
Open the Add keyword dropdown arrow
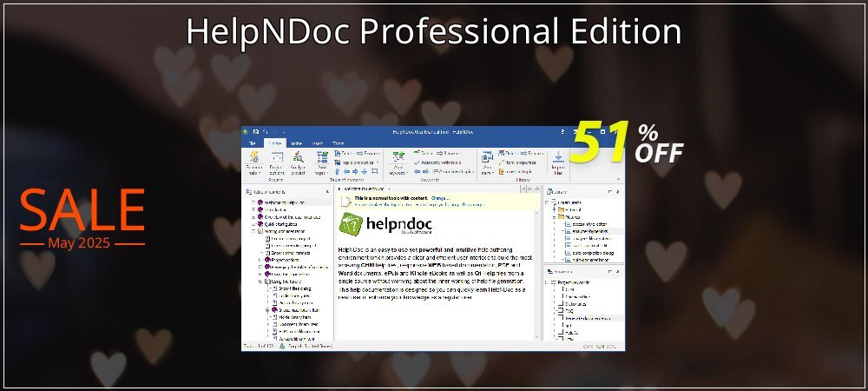405,174
